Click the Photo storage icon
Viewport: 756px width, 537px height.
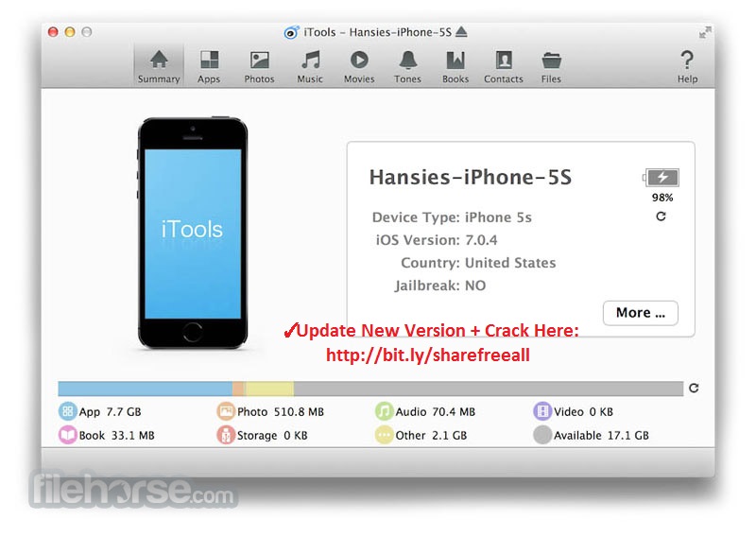point(226,411)
